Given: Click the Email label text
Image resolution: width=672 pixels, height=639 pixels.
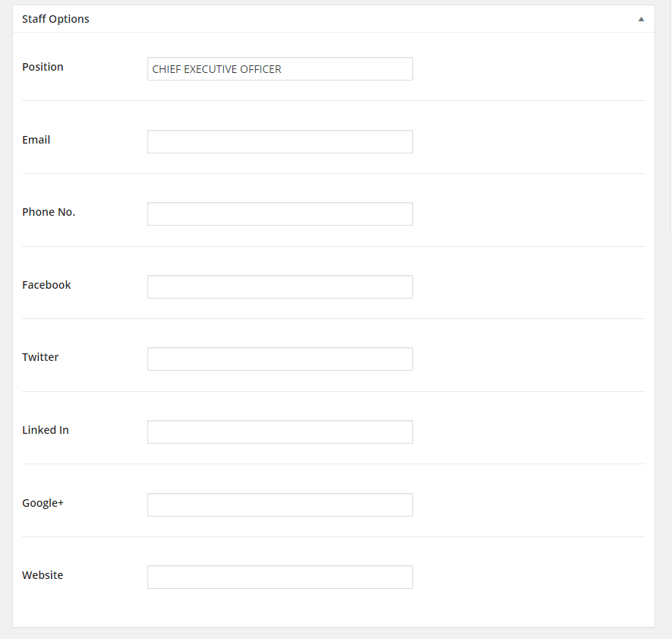Looking at the screenshot, I should click(36, 140).
